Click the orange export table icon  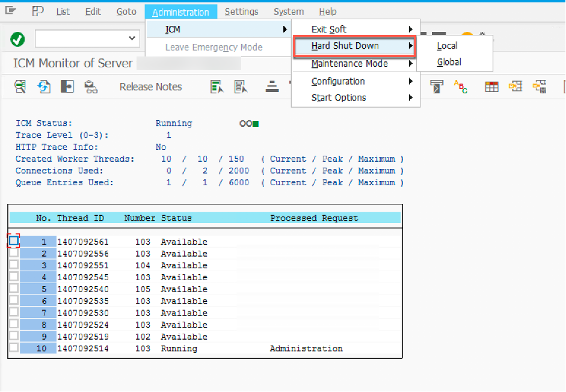pyautogui.click(x=515, y=86)
